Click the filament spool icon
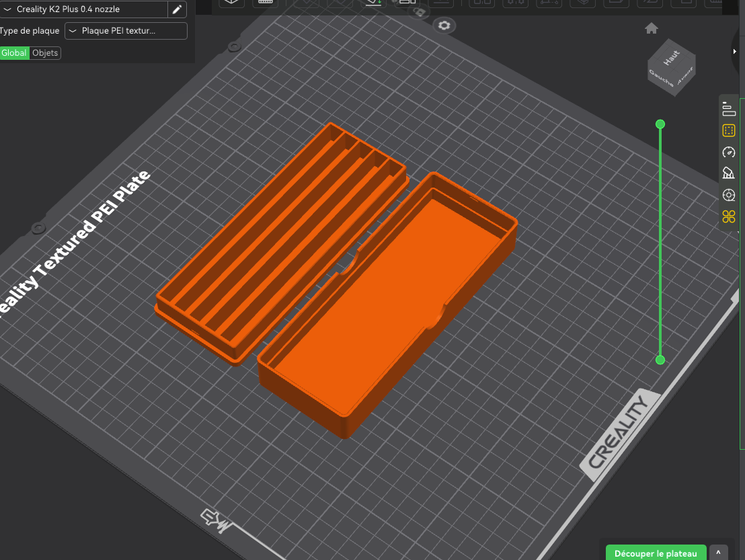Viewport: 745px width, 560px height. click(728, 195)
